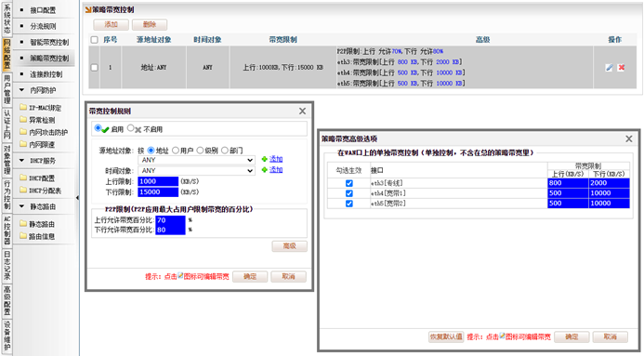This screenshot has height=356, width=644.
Task: Open the 智能带宽控制 menu item
Action: [49, 43]
